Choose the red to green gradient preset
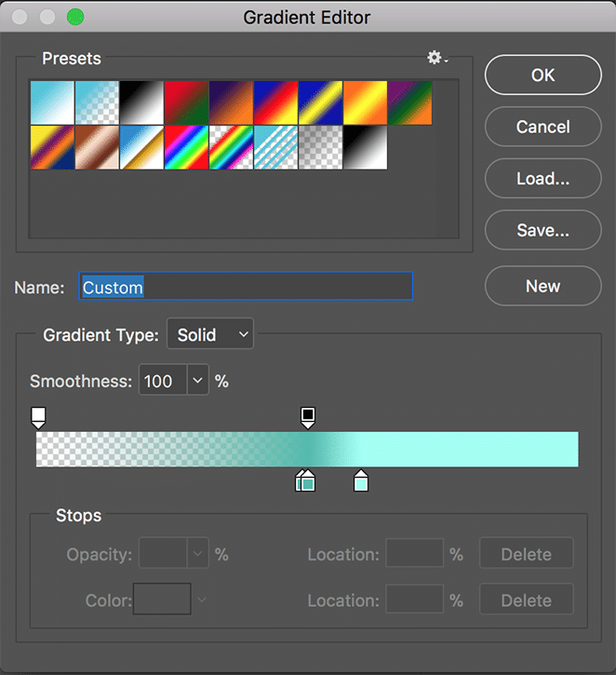The height and width of the screenshot is (675, 616). point(186,102)
